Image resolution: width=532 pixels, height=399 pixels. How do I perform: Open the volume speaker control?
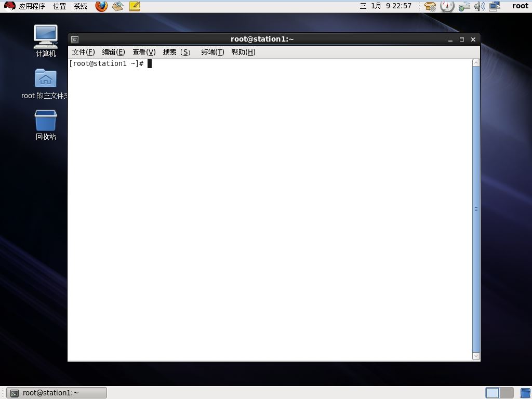pos(480,6)
